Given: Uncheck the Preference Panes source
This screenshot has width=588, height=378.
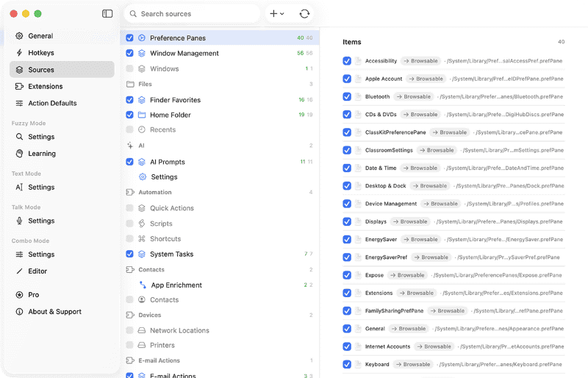Looking at the screenshot, I should (x=130, y=38).
